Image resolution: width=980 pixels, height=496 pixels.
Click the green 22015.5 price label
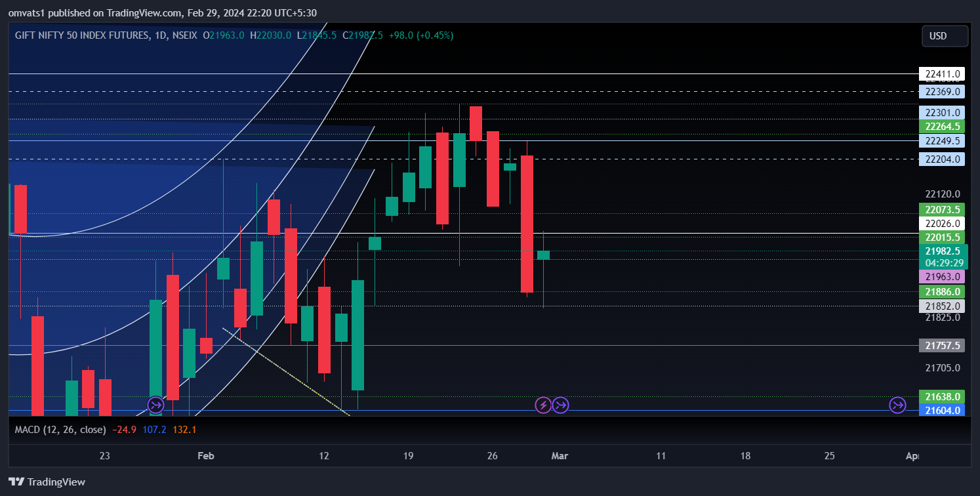pos(942,238)
